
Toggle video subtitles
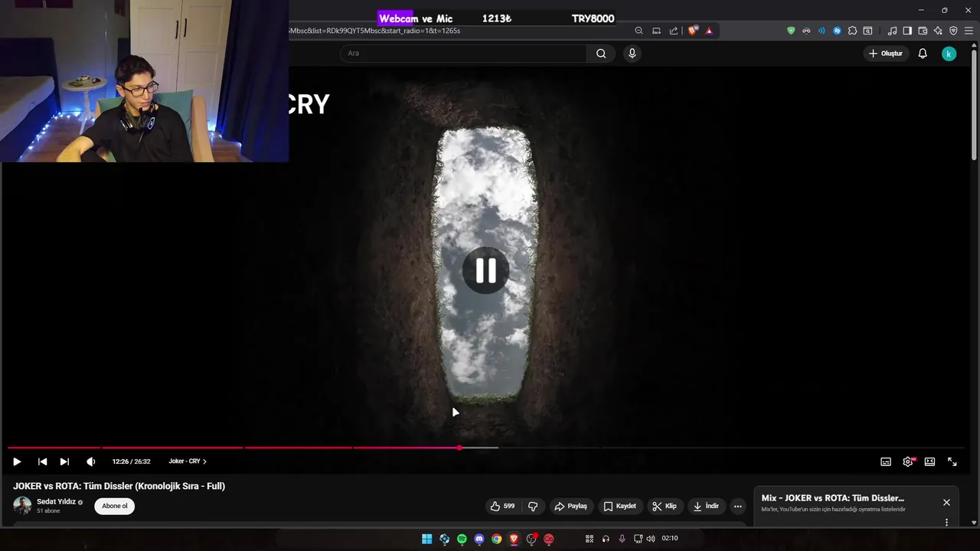886,461
